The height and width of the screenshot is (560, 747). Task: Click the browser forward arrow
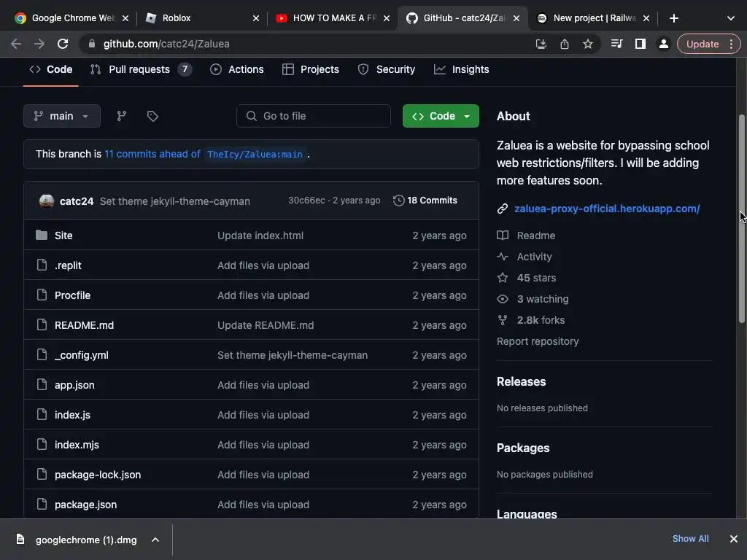coord(39,44)
